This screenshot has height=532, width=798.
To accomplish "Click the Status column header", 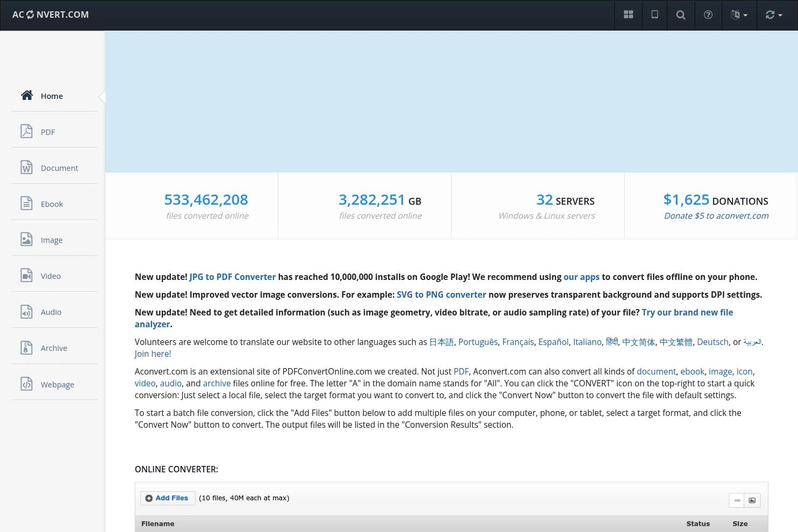I will click(x=698, y=524).
